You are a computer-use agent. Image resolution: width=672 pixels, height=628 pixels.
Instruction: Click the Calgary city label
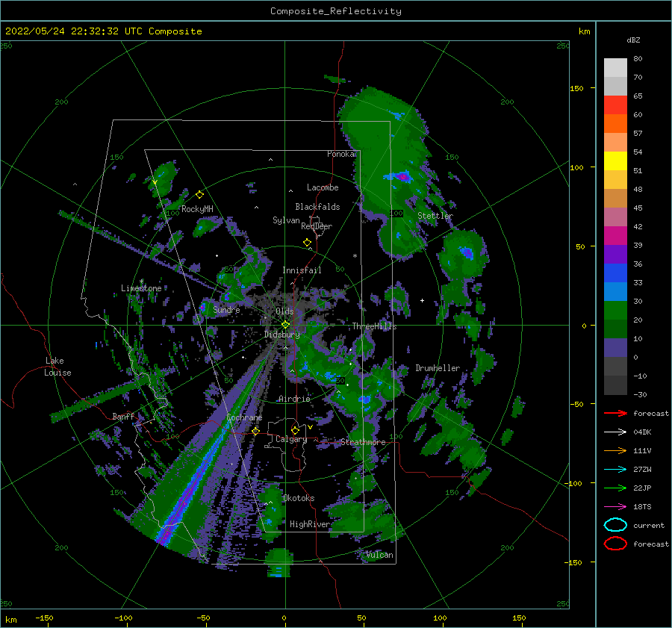point(291,439)
